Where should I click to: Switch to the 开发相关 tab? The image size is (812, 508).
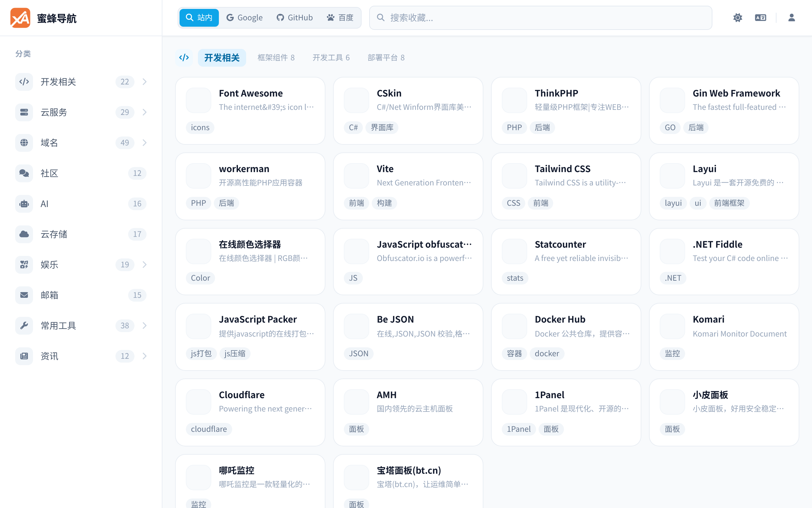click(x=222, y=57)
